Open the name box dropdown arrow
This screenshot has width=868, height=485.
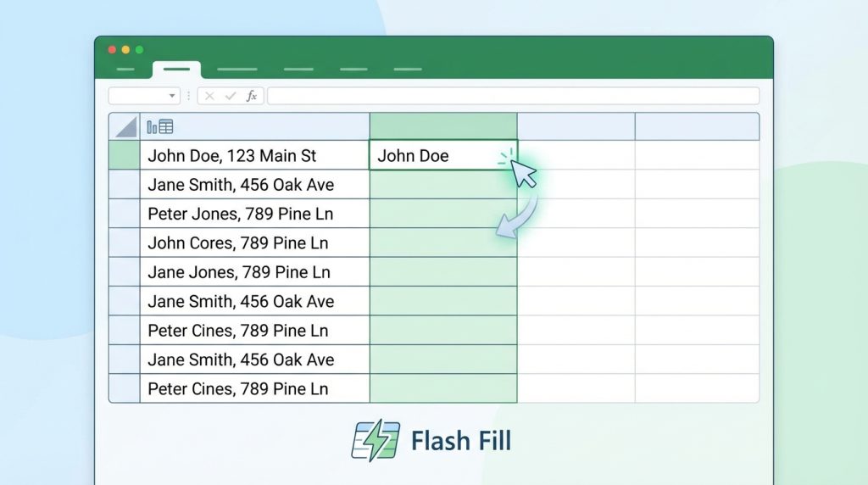(172, 96)
